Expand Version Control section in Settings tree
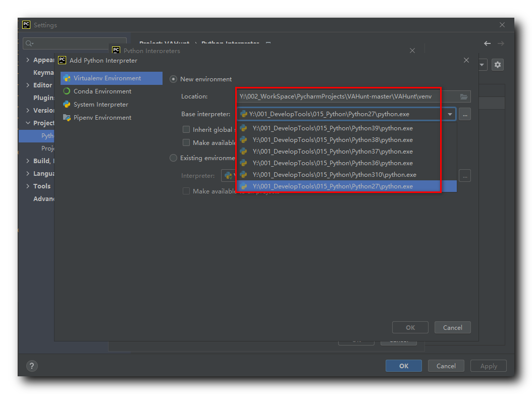Screen dimensions: 532x394 point(28,110)
